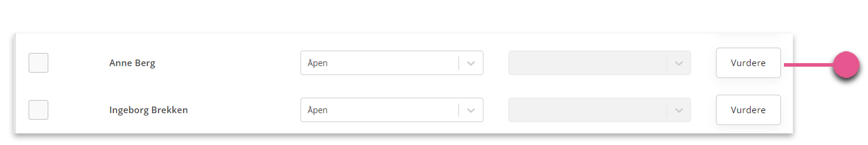Tick the checkbox beside Anne Berg

tap(38, 63)
